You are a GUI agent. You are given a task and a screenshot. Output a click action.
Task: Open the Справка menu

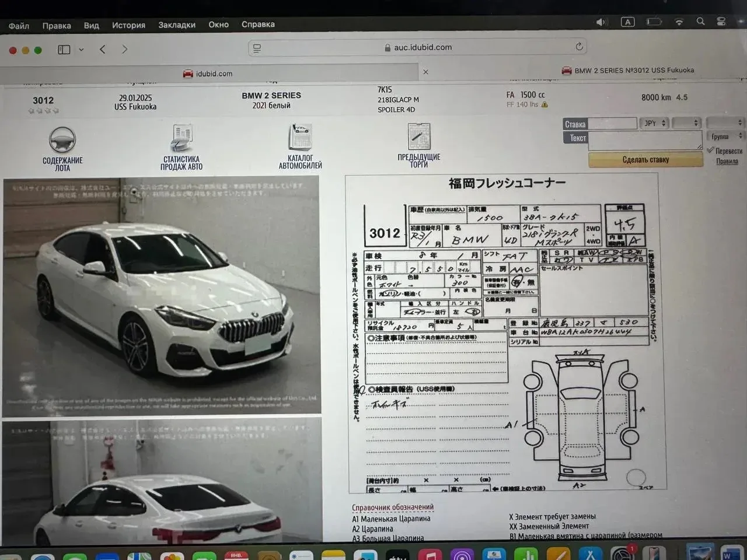(x=258, y=24)
